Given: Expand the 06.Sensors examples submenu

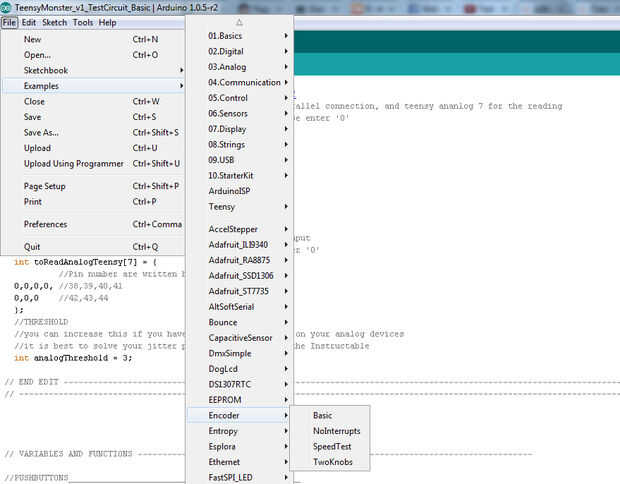Looking at the screenshot, I should coord(239,113).
